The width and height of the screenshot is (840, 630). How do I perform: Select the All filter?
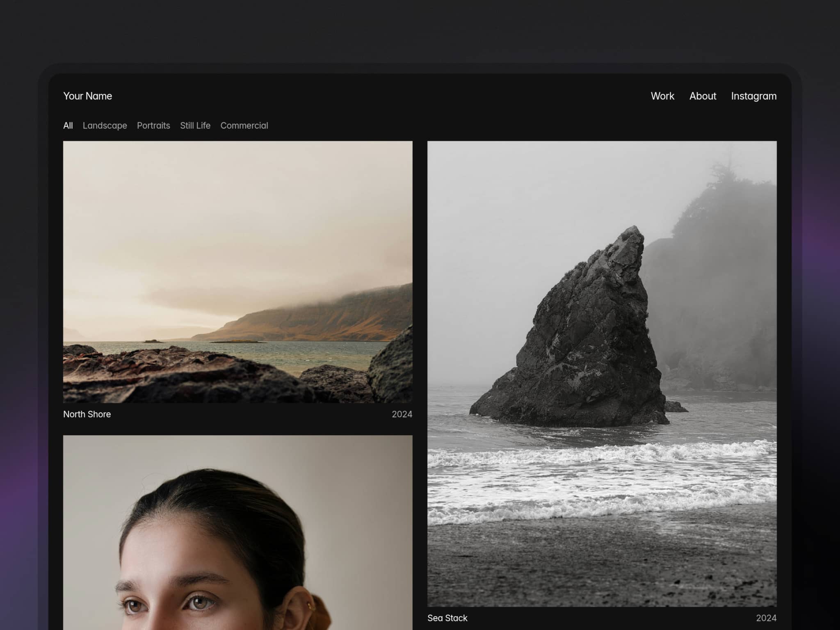pos(68,126)
